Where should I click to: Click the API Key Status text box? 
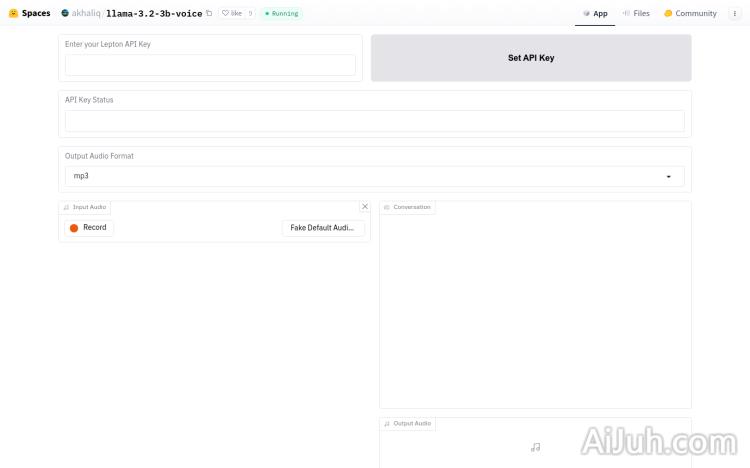[x=374, y=121]
